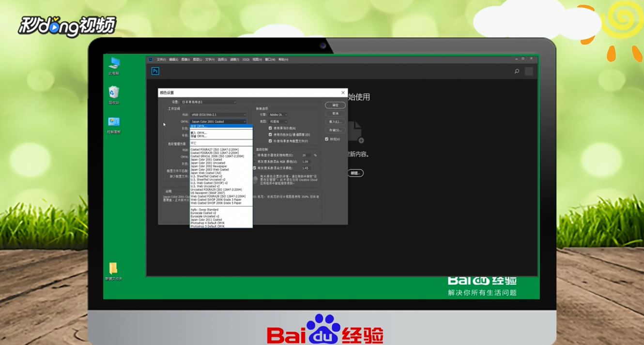Select 载入 CMYK... in the list
The height and width of the screenshot is (345, 644).
(221, 133)
